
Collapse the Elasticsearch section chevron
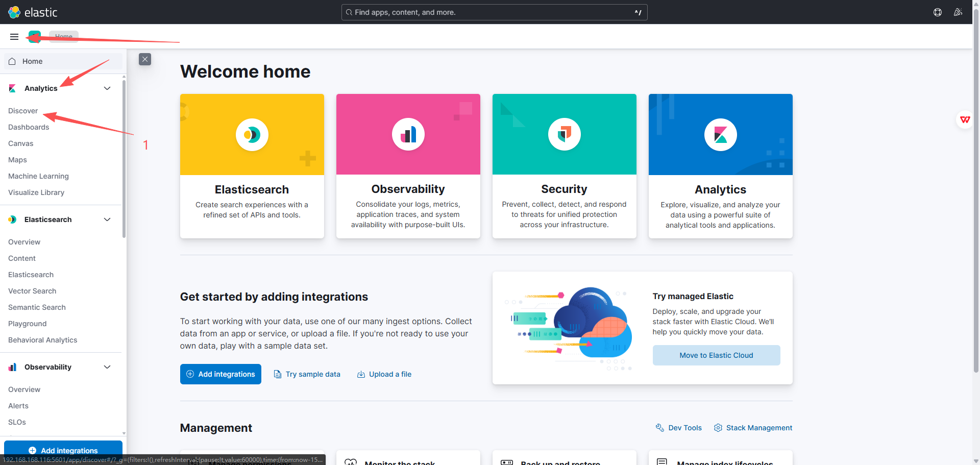coord(107,219)
